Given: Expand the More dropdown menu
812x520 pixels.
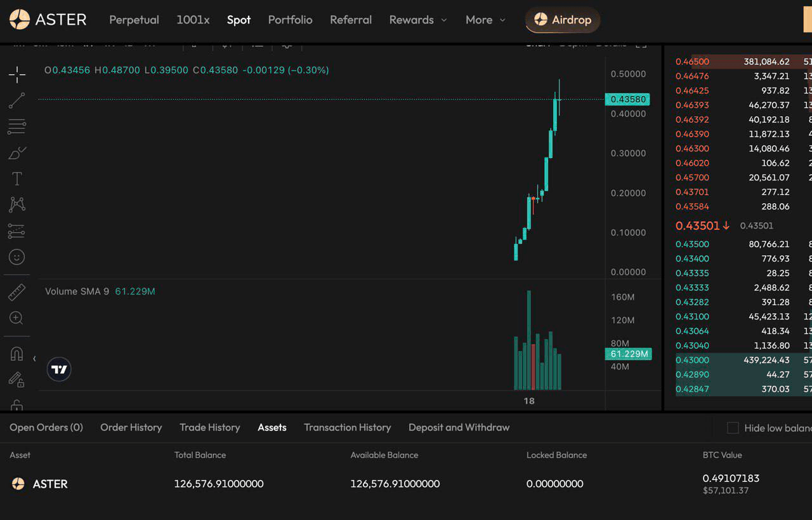Looking at the screenshot, I should tap(486, 20).
